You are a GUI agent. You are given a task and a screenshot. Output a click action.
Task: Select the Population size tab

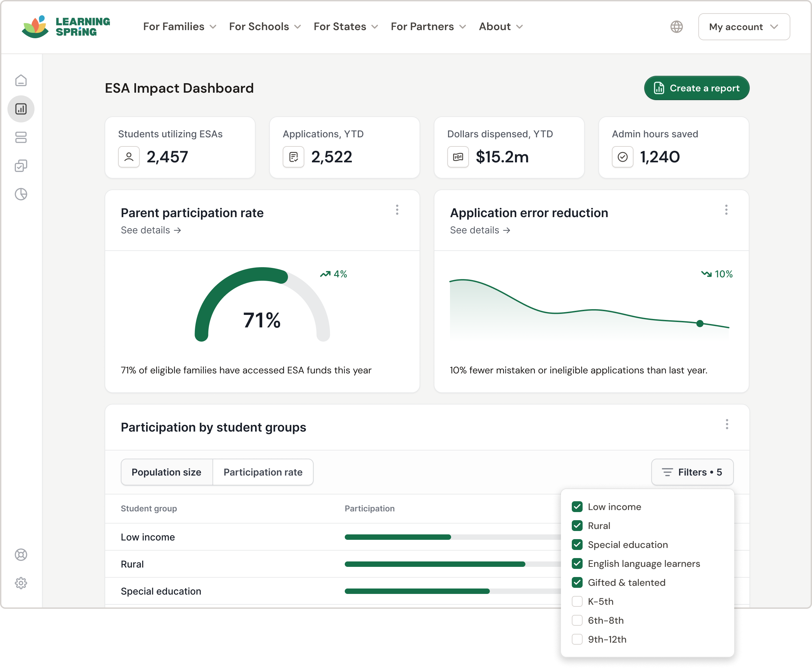tap(166, 472)
